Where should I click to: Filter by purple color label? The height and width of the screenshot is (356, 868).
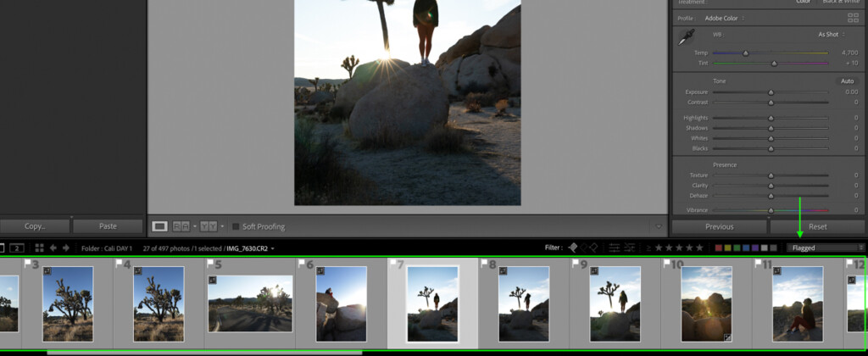[x=755, y=248]
